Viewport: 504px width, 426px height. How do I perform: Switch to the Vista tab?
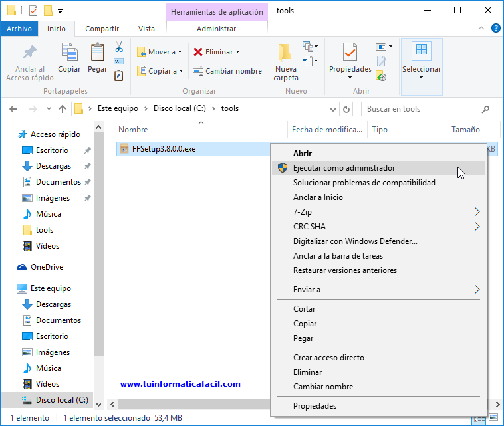(x=146, y=29)
